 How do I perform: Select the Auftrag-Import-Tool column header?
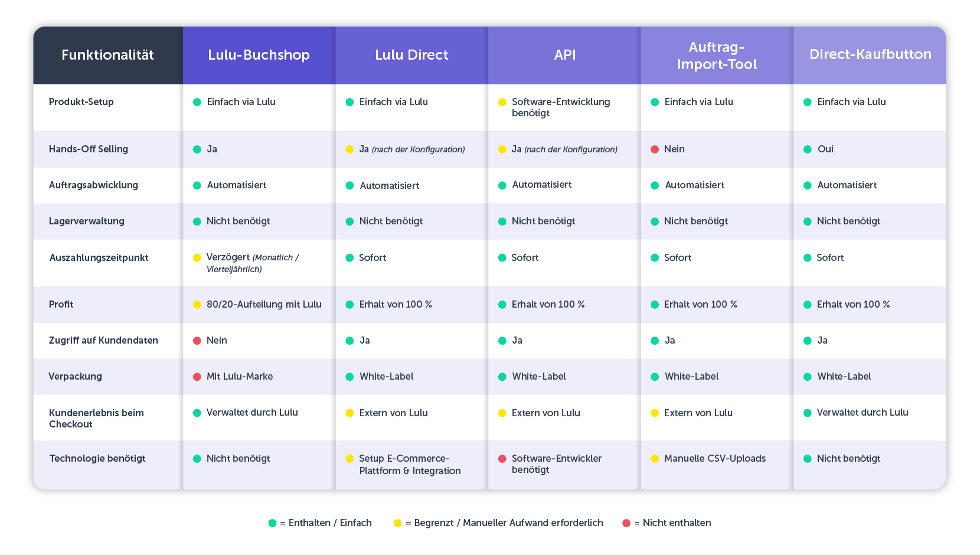tap(717, 55)
